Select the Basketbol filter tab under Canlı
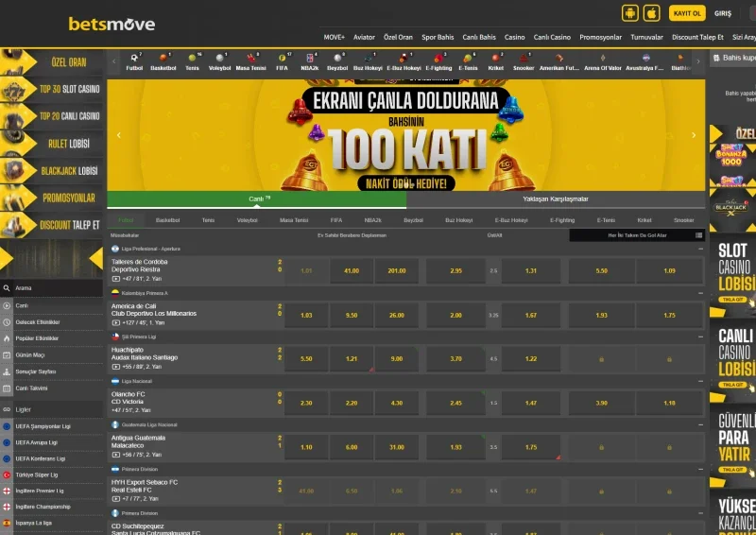This screenshot has width=756, height=535. pos(168,220)
